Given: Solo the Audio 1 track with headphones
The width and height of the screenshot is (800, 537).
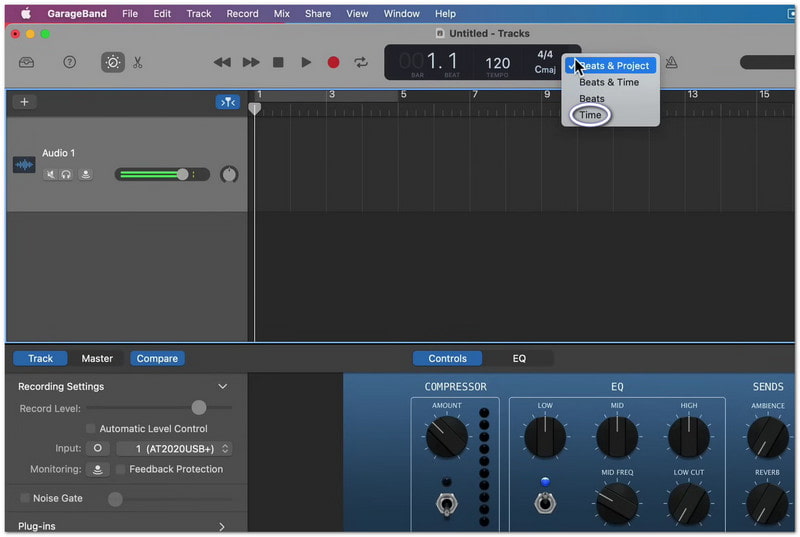Looking at the screenshot, I should (66, 174).
